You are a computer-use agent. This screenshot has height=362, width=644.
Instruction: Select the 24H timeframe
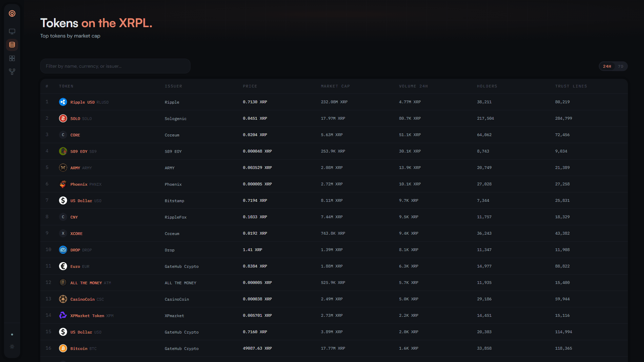coord(607,66)
